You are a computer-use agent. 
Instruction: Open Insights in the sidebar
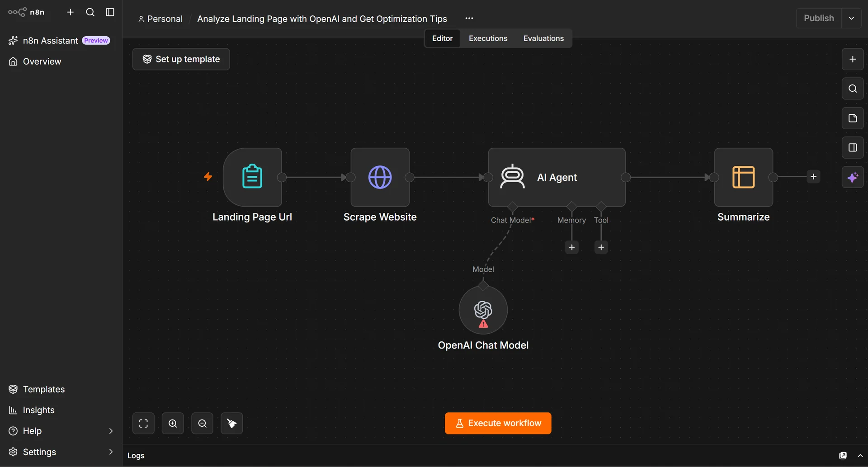click(38, 410)
